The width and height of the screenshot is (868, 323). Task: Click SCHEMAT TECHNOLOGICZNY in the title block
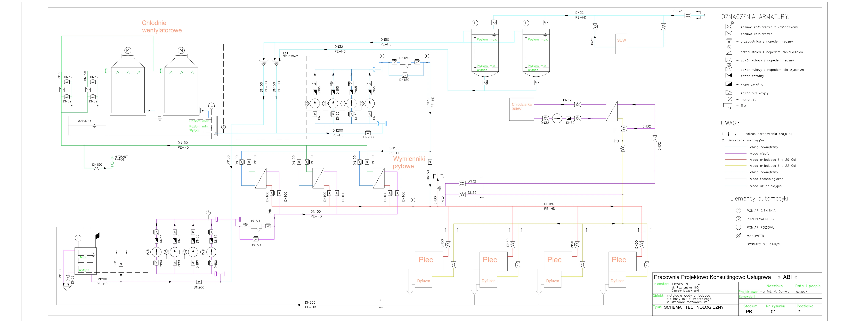693,307
